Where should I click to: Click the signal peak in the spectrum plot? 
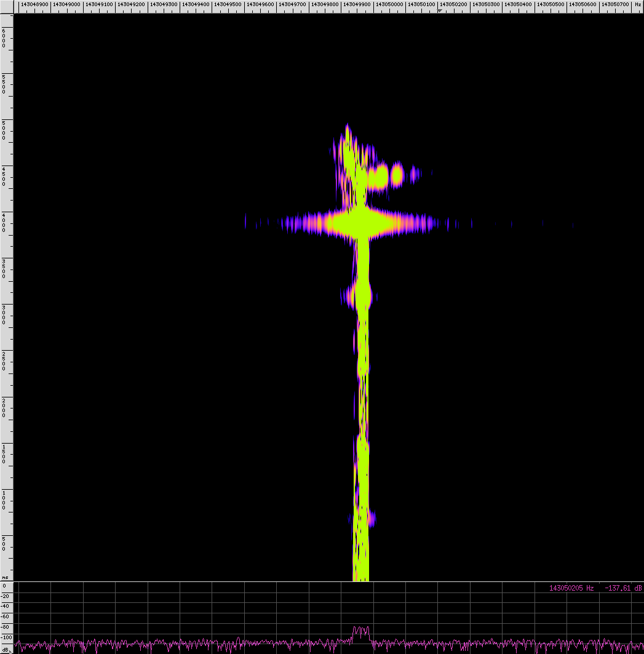(361, 629)
